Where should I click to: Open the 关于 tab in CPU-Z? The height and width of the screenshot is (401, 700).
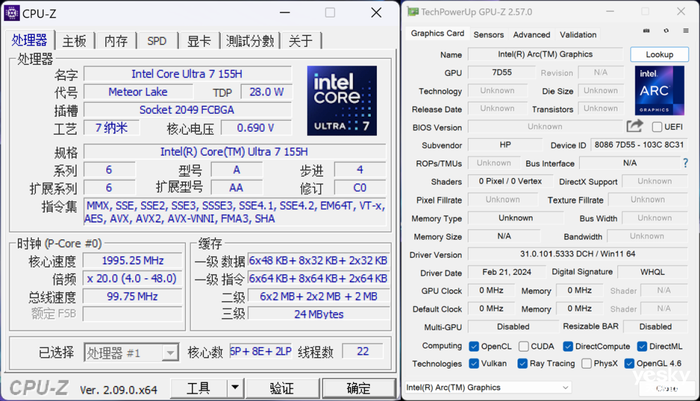[x=300, y=41]
